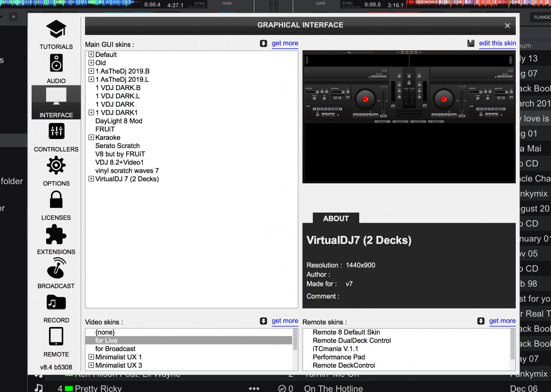Select iTCmania V.1.1 remote skin

[x=335, y=349]
